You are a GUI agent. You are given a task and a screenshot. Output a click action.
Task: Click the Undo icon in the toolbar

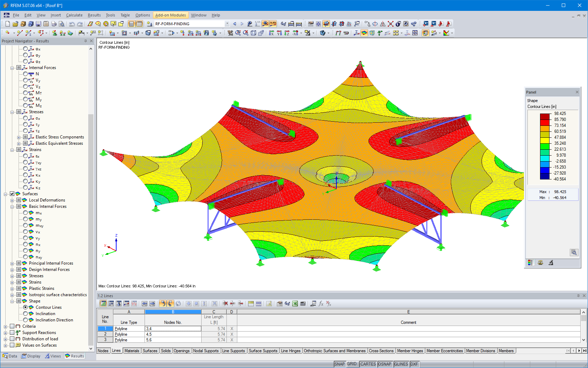tap(72, 23)
